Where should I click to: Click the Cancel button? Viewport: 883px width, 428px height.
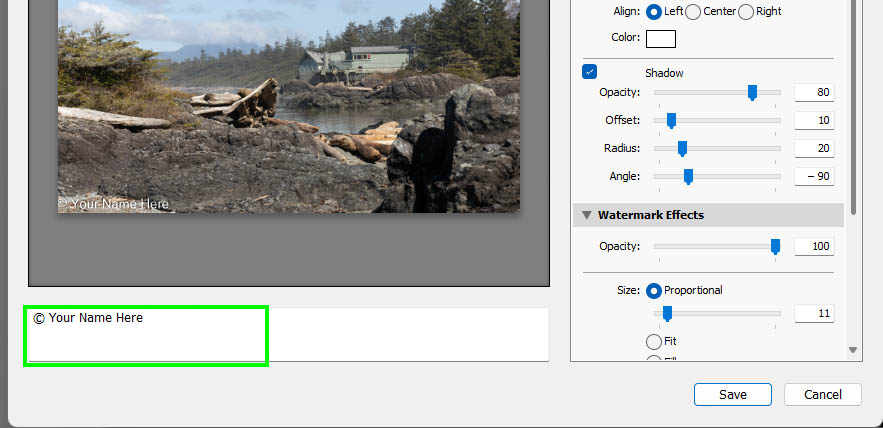pyautogui.click(x=823, y=395)
